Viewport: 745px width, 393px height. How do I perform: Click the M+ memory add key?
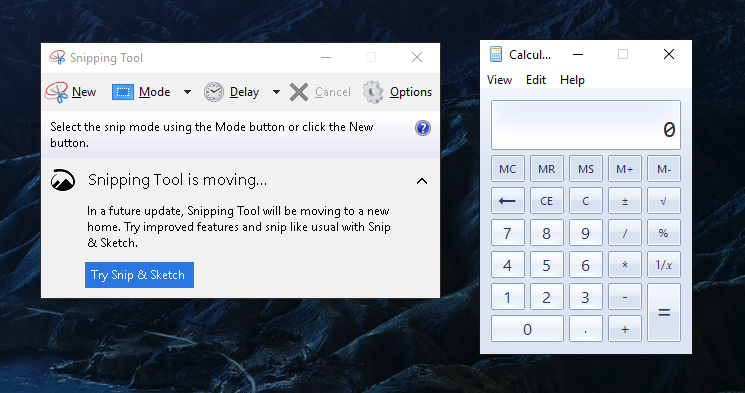tap(625, 169)
